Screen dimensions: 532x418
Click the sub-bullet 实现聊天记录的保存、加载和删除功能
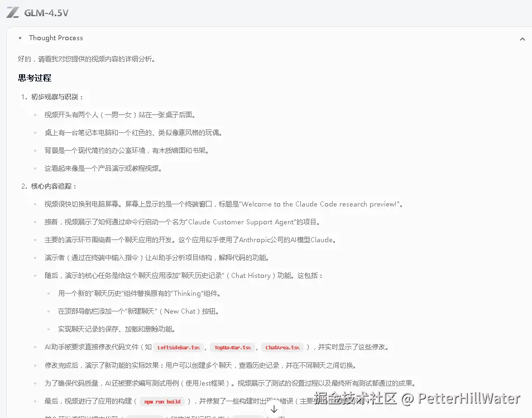pyautogui.click(x=117, y=329)
